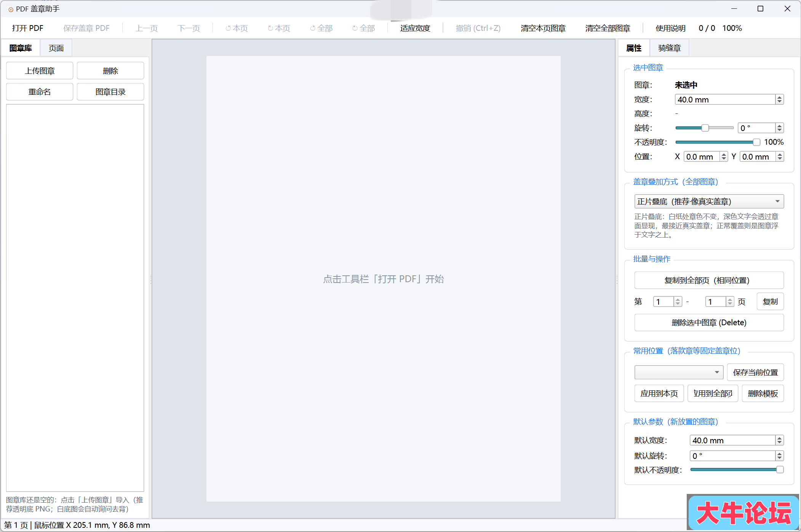
Task: Click the 100% zoom value in toolbar
Action: click(732, 28)
